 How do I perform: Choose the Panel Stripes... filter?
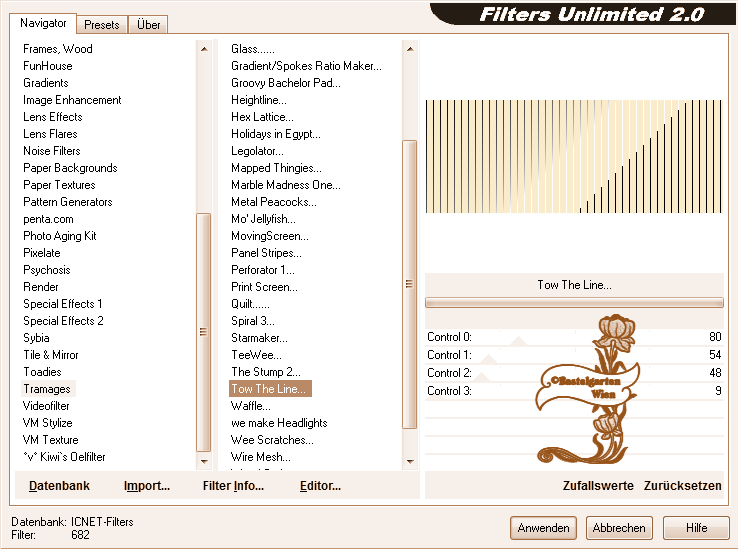point(266,253)
